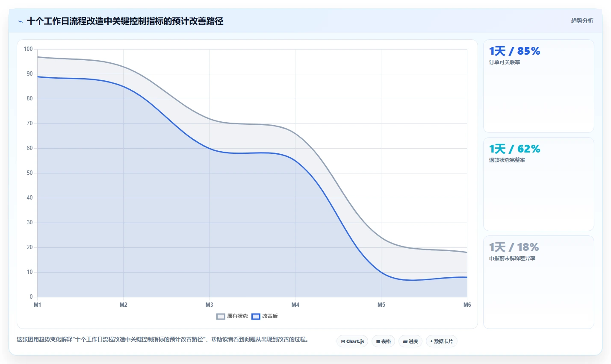Click the icon inside the 数据卡片 tag
The height and width of the screenshot is (364, 611).
coord(431,341)
